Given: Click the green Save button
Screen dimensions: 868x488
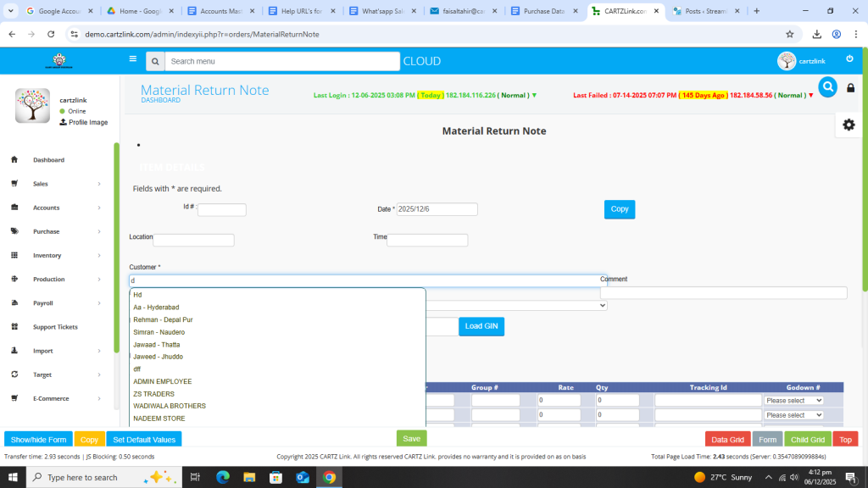Looking at the screenshot, I should 411,439.
